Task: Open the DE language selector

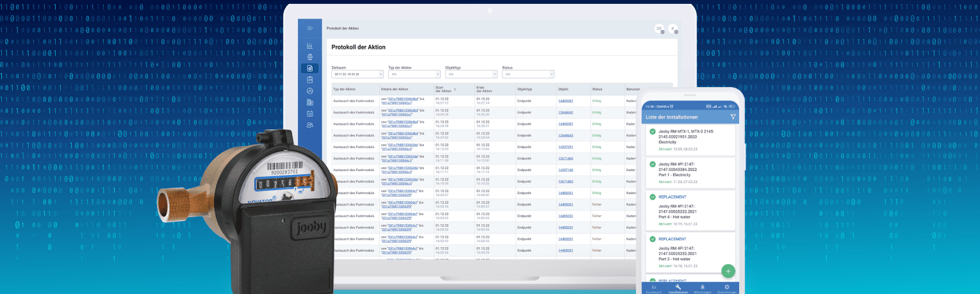Action: click(658, 28)
